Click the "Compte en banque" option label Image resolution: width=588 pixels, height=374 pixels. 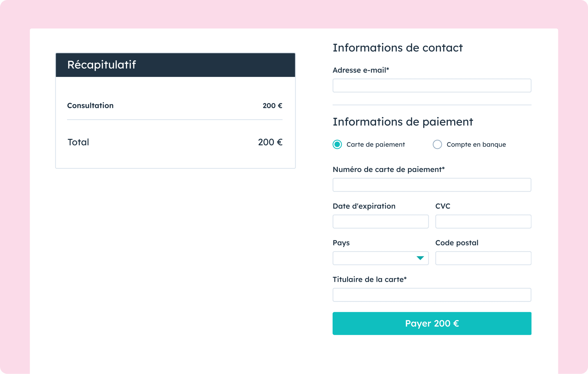[476, 144]
